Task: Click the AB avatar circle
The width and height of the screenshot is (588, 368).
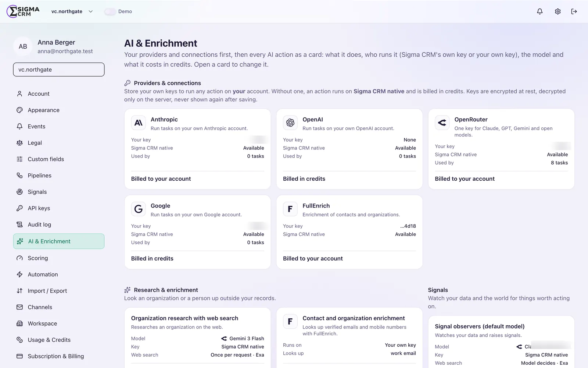Action: point(23,46)
